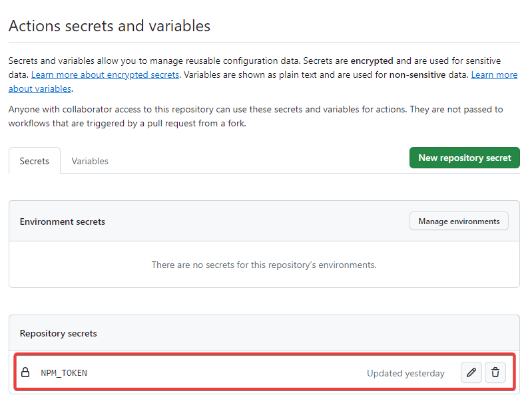Delete NPM_TOKEN using the trash icon
Image resolution: width=532 pixels, height=403 pixels.
(495, 372)
